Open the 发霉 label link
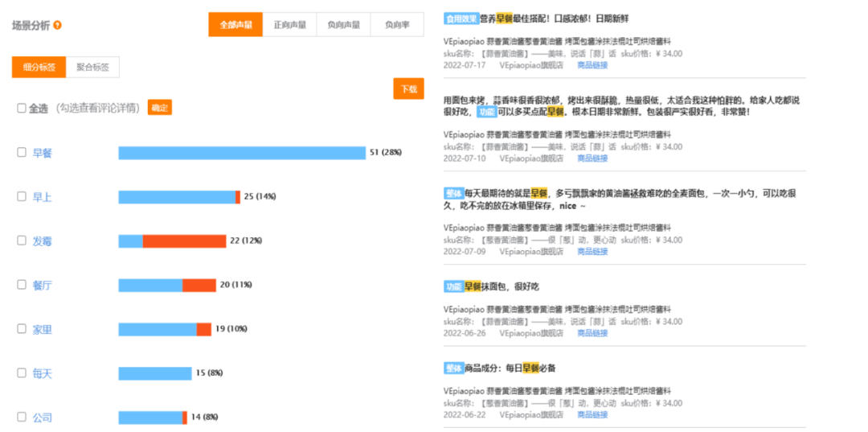This screenshot has width=868, height=432. coord(42,241)
